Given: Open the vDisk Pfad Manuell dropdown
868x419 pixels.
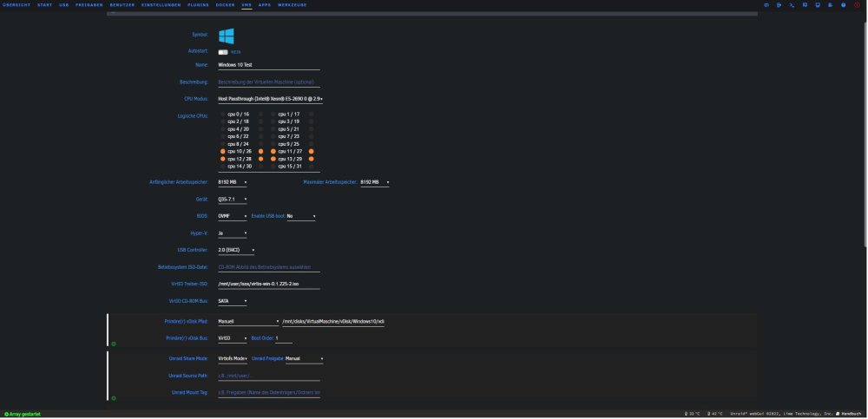Looking at the screenshot, I should click(248, 322).
